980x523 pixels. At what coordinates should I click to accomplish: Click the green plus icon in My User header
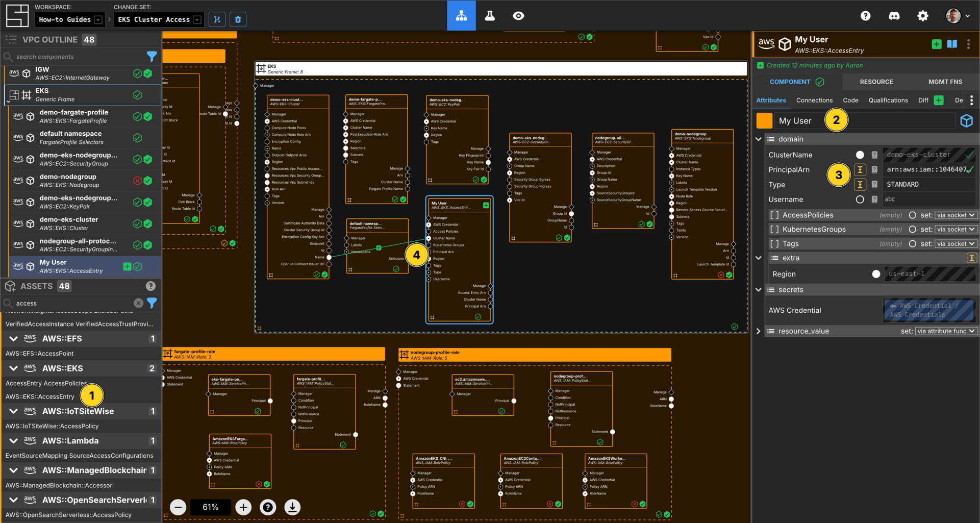tap(937, 44)
